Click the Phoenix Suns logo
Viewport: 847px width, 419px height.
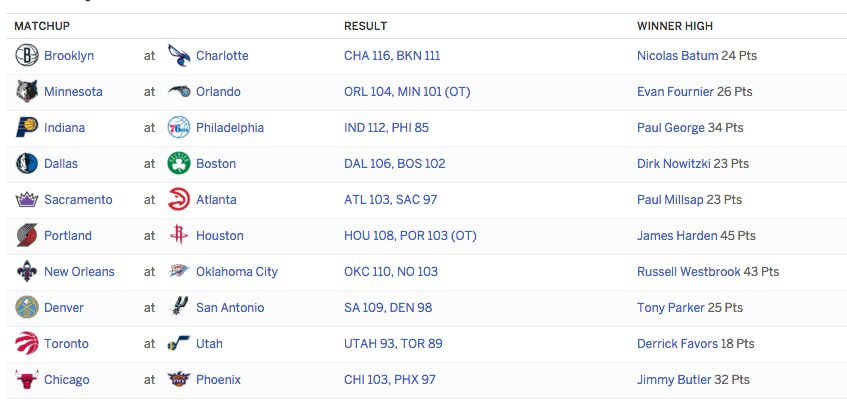[179, 380]
